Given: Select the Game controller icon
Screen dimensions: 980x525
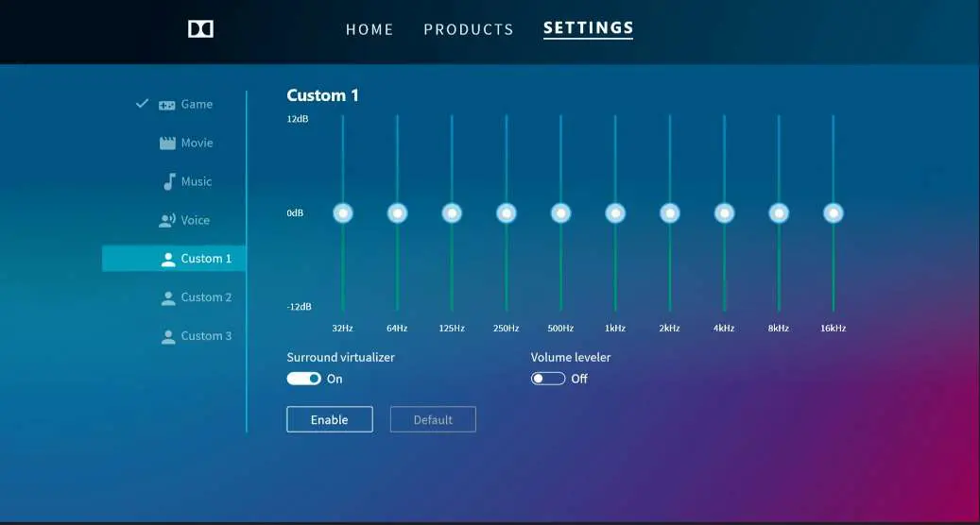Looking at the screenshot, I should tap(167, 105).
